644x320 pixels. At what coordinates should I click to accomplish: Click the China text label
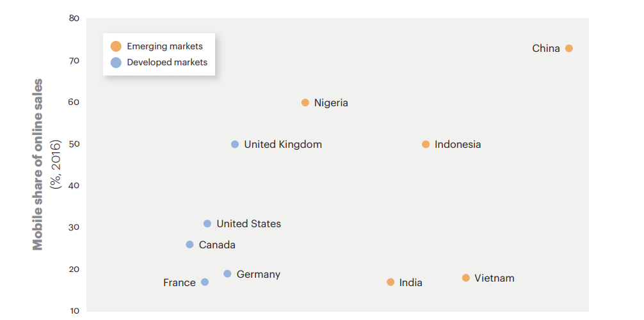coord(546,49)
